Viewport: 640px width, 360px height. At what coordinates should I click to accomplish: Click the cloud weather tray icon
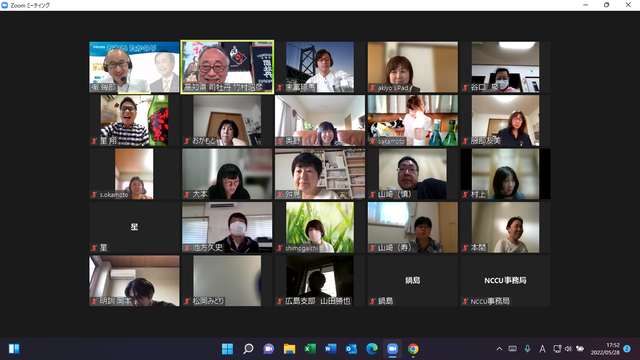(580, 349)
